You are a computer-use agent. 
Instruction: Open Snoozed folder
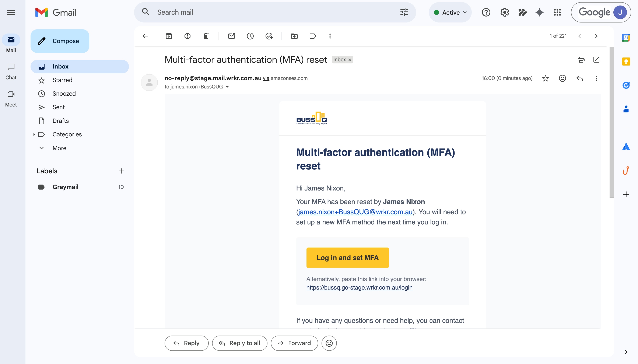click(80, 94)
